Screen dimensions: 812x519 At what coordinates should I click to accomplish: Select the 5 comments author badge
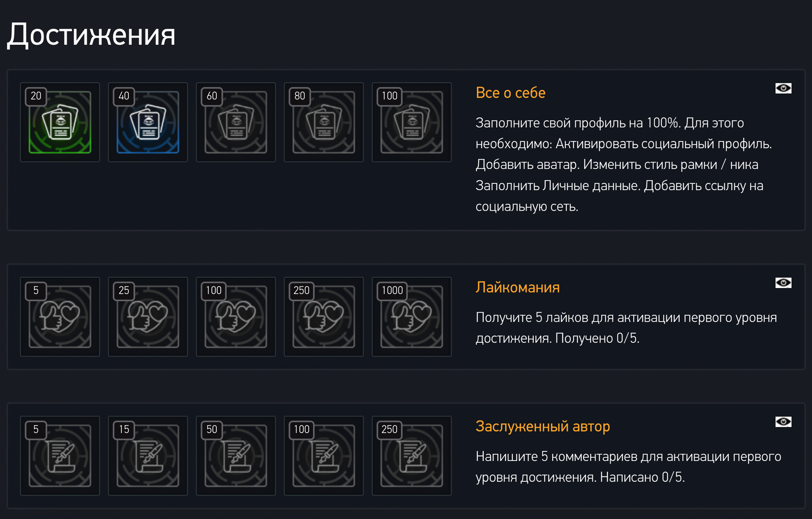[60, 456]
